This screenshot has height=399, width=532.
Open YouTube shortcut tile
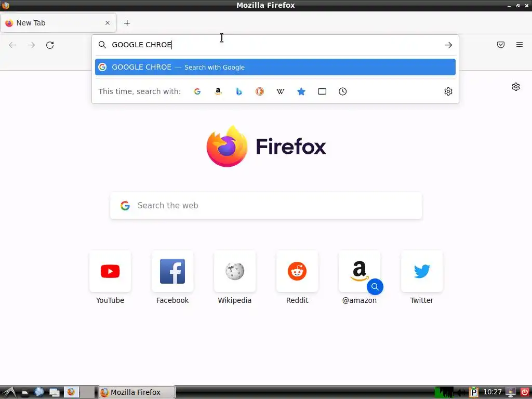point(110,271)
